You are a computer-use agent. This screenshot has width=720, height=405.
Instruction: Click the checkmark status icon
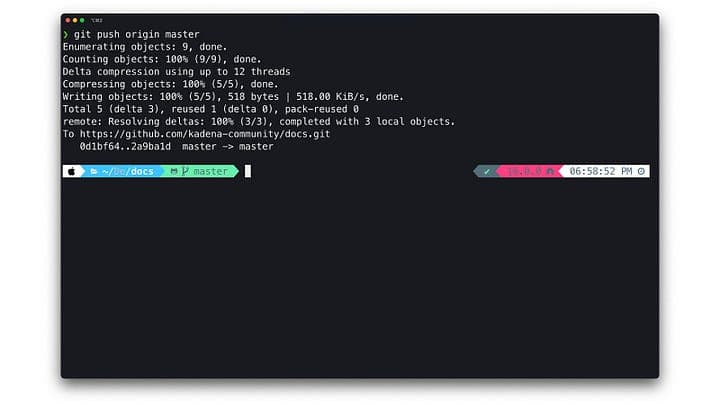[x=487, y=172]
